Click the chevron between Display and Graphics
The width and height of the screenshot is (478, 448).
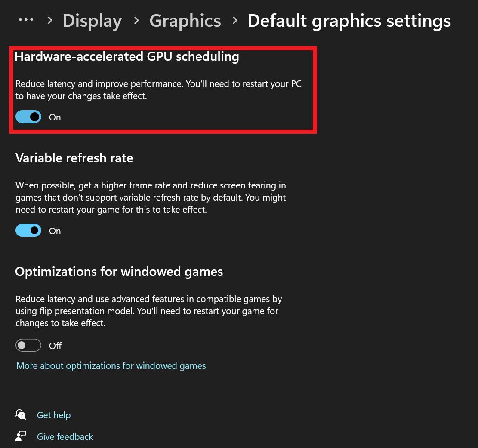click(x=136, y=20)
